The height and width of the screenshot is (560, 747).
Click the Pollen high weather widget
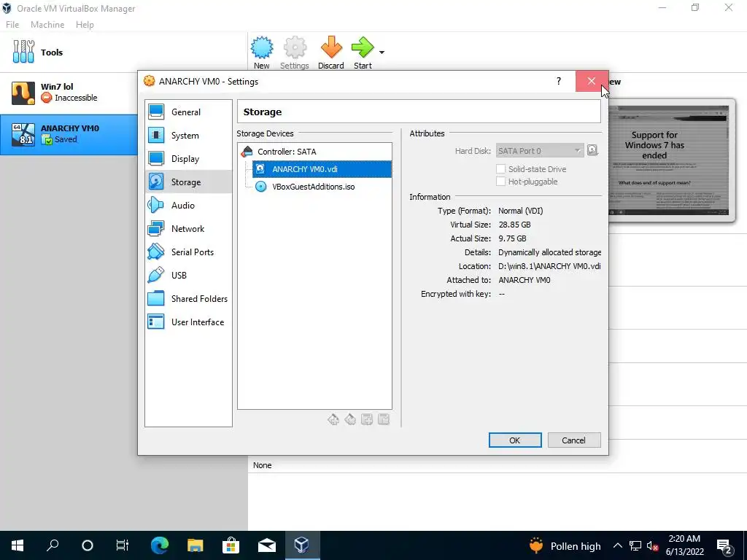click(x=565, y=545)
